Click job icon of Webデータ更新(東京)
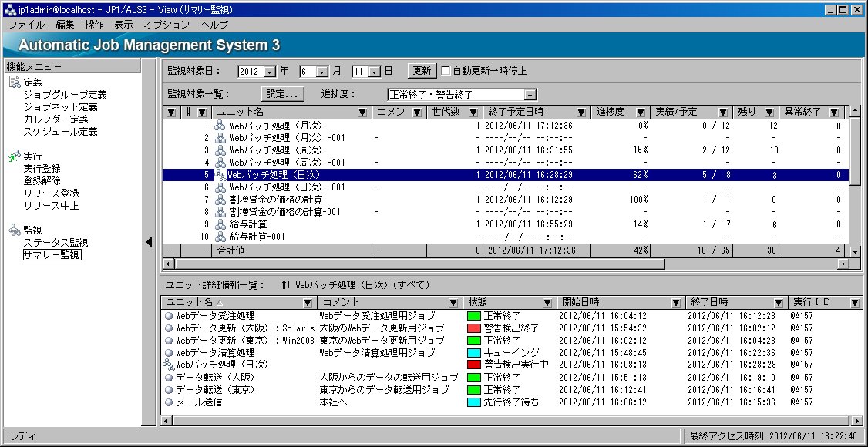Screen dimensions: 868x447 click(x=169, y=340)
